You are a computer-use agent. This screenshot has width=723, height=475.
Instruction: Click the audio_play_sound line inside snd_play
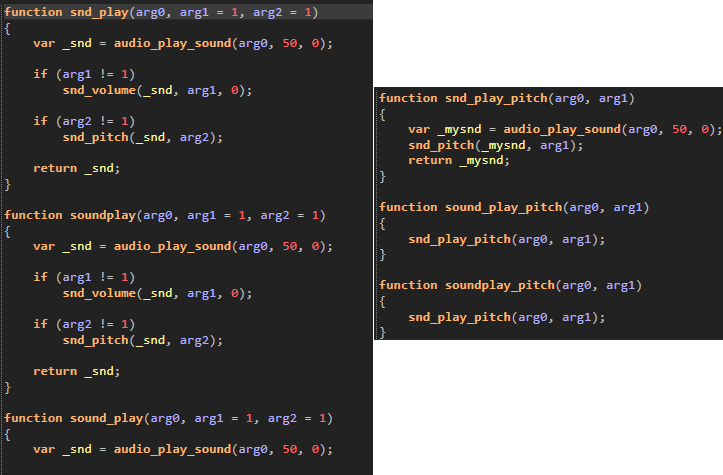tap(183, 43)
